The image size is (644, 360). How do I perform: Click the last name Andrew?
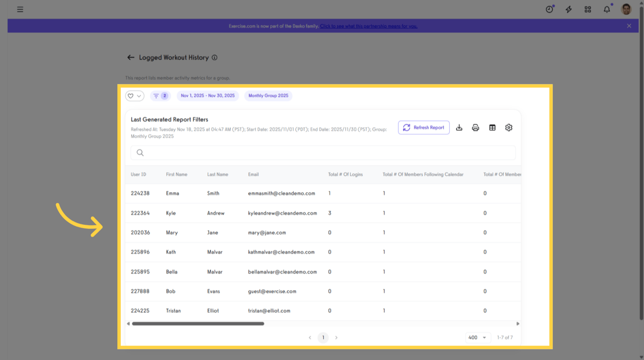coord(216,213)
